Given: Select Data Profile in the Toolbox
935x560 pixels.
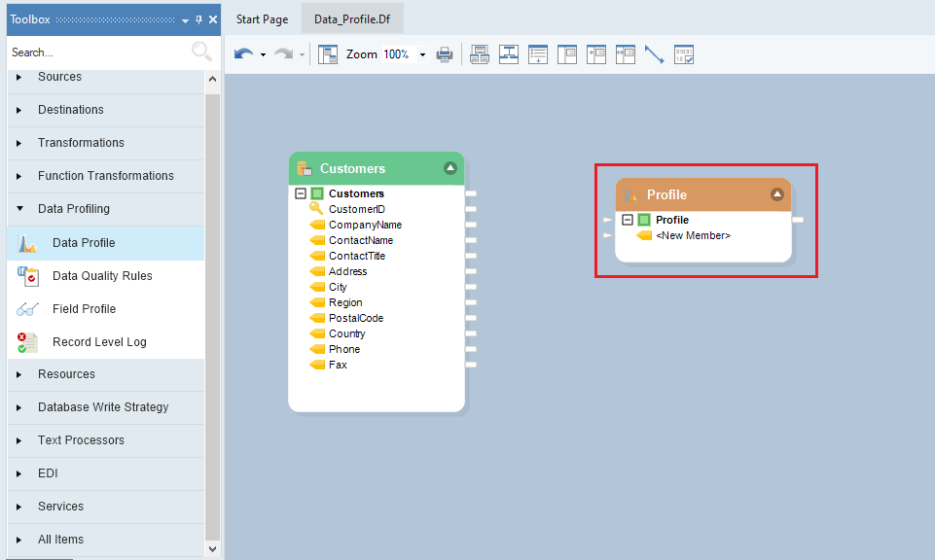Looking at the screenshot, I should pyautogui.click(x=84, y=243).
